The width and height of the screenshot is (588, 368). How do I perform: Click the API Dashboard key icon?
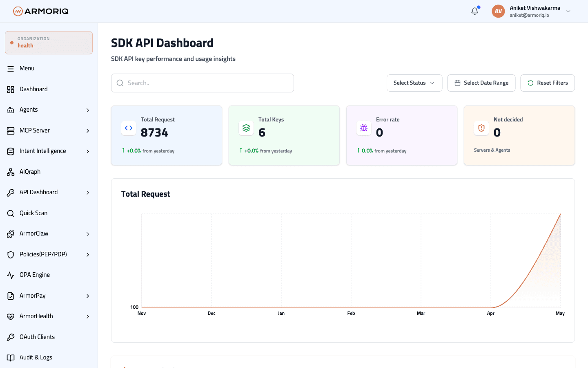pos(11,193)
